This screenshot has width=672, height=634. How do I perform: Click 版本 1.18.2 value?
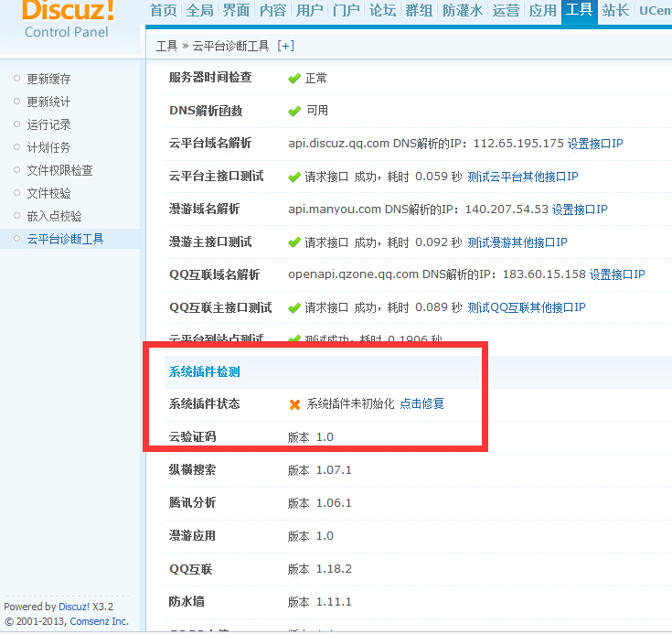tap(320, 569)
